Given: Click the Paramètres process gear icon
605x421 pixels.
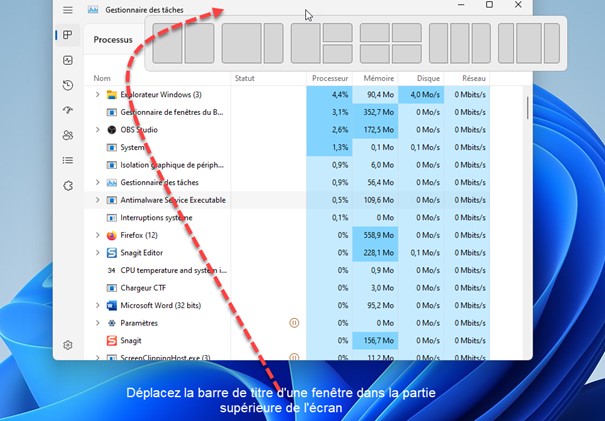Looking at the screenshot, I should point(112,323).
